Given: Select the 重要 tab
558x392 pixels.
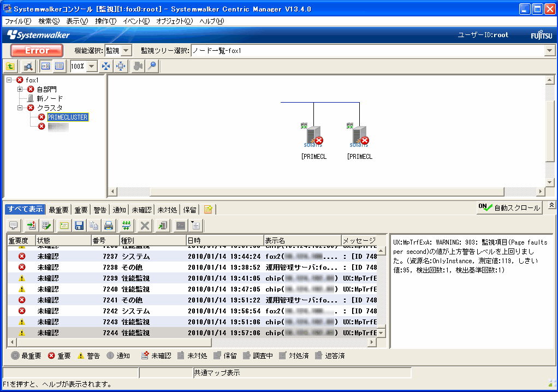Looking at the screenshot, I should (81, 210).
